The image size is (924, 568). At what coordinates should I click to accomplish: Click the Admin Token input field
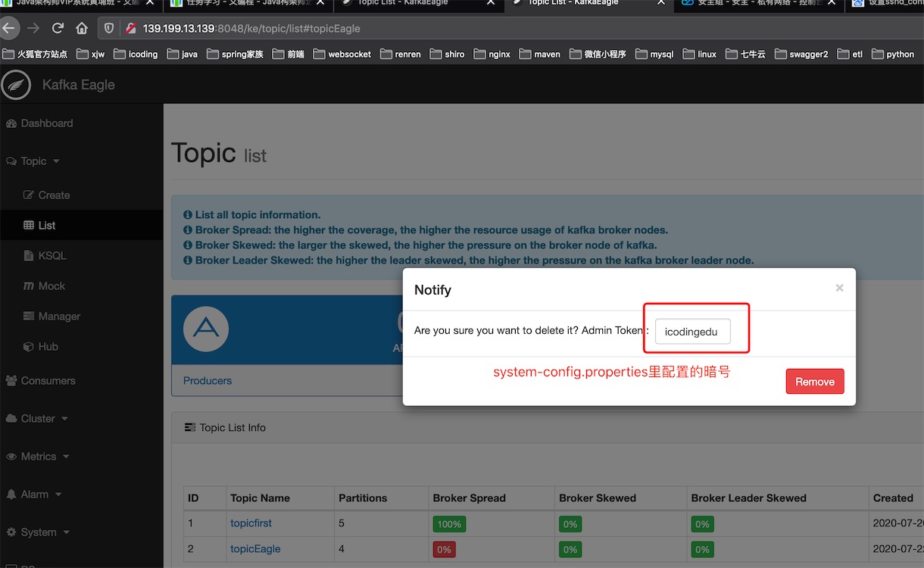point(692,332)
